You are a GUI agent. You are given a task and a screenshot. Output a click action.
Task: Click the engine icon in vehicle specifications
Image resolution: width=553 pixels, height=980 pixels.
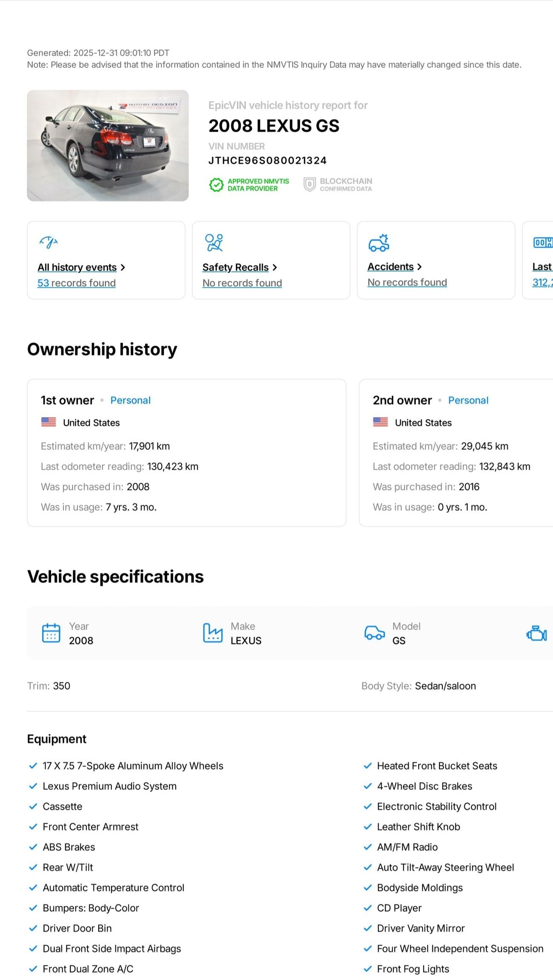536,633
